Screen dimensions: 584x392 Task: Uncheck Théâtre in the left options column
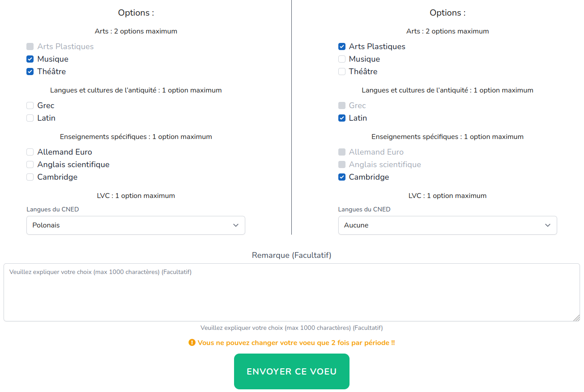click(30, 72)
